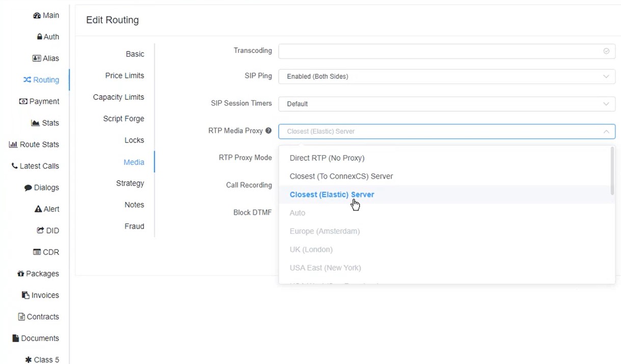Open the Script Forge tab

click(123, 119)
